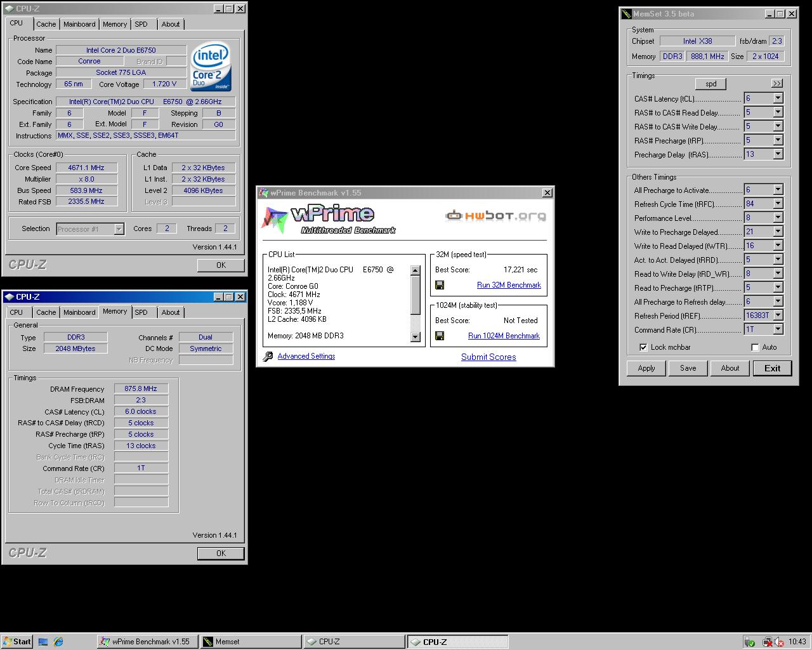This screenshot has width=812, height=650.
Task: Click the hwbot.org logo in wPrime
Action: [495, 216]
